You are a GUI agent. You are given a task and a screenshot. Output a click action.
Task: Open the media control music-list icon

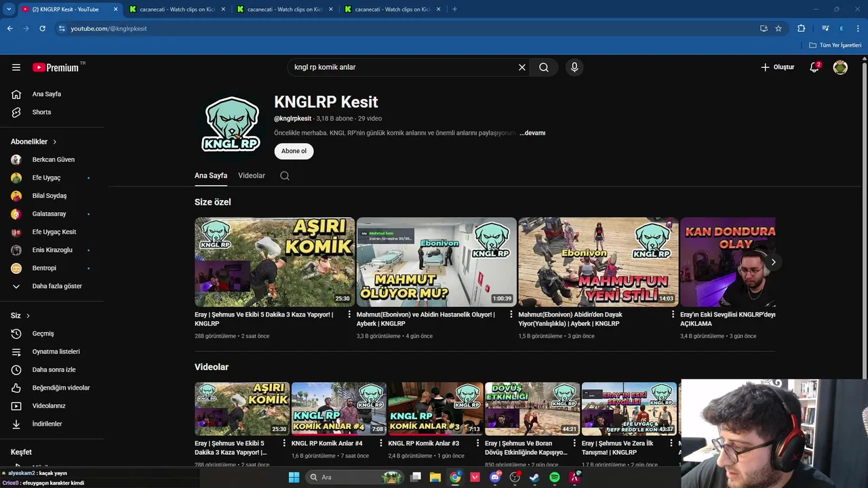(825, 28)
